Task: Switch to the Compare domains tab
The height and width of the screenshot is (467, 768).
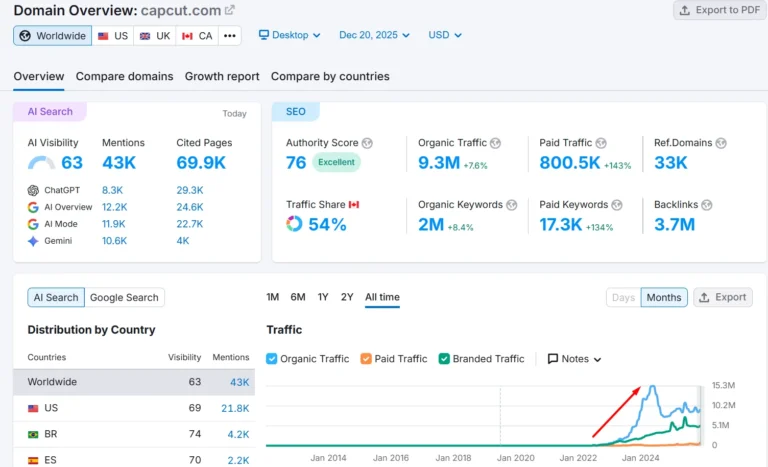Action: [x=124, y=76]
